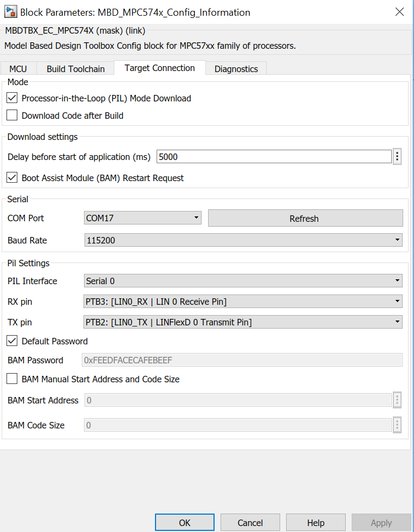The image size is (414, 532).
Task: Close the Block Parameters dialog
Action: pos(399,11)
